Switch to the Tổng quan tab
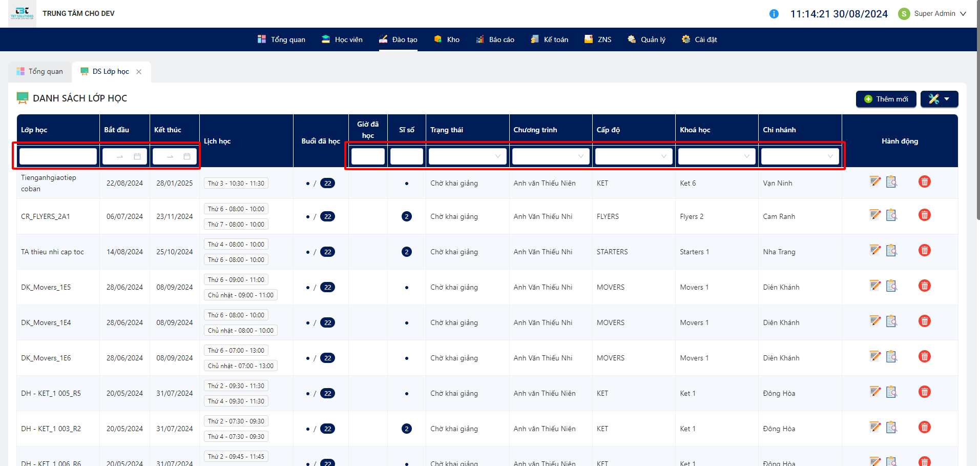The image size is (980, 466). click(40, 72)
